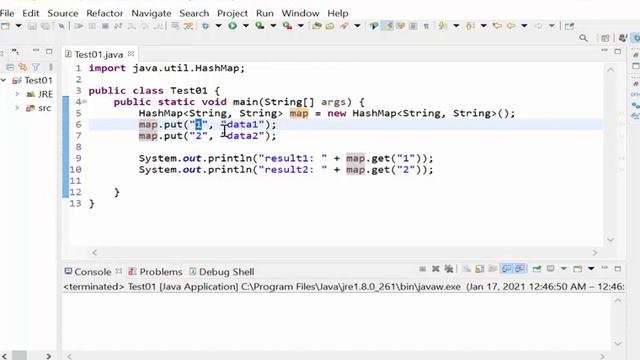
Task: Toggle Show Console on standard error change
Action: pos(520,269)
